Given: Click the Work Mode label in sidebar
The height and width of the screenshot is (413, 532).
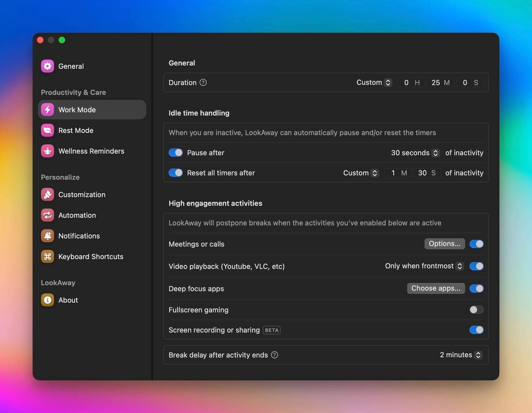Looking at the screenshot, I should (77, 110).
